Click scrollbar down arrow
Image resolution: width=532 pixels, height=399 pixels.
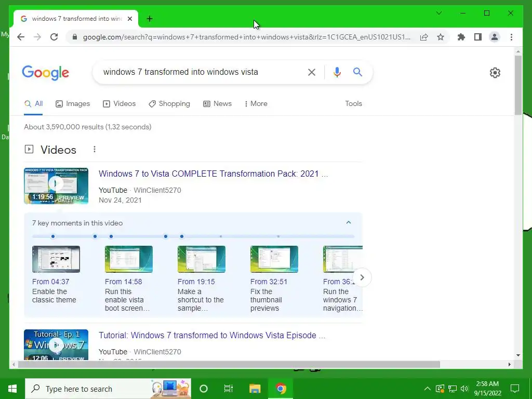[518, 355]
